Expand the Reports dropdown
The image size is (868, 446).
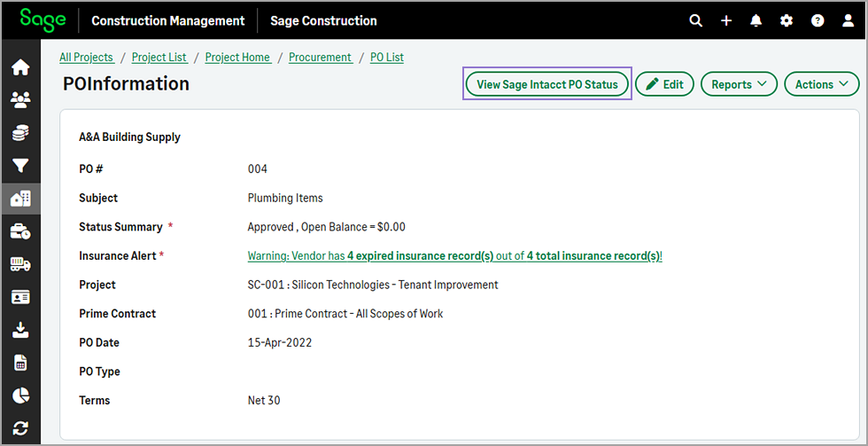pyautogui.click(x=739, y=84)
